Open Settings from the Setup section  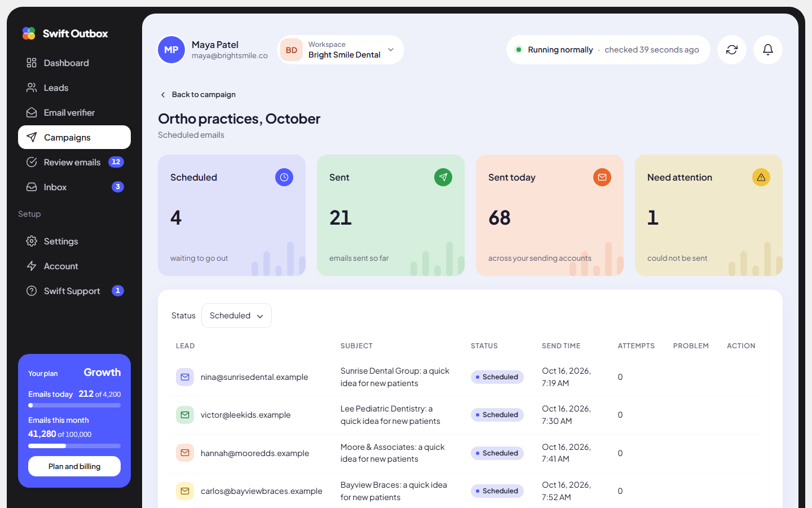coord(74,241)
